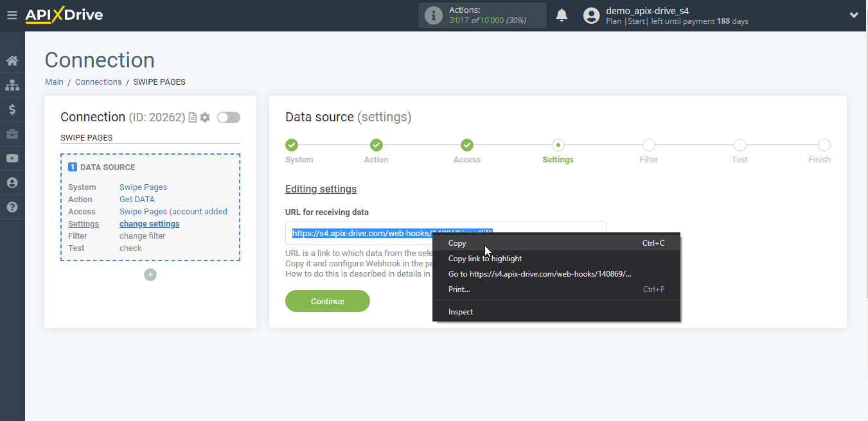Open help question mark icon
The width and height of the screenshot is (868, 421).
tap(12, 207)
